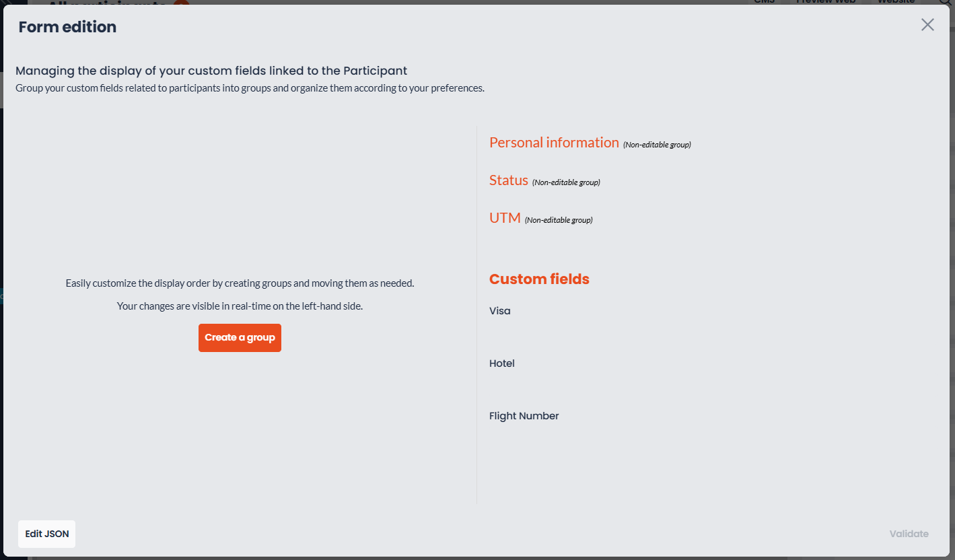The width and height of the screenshot is (955, 560).
Task: Click the Form edition dialog title
Action: click(x=67, y=27)
